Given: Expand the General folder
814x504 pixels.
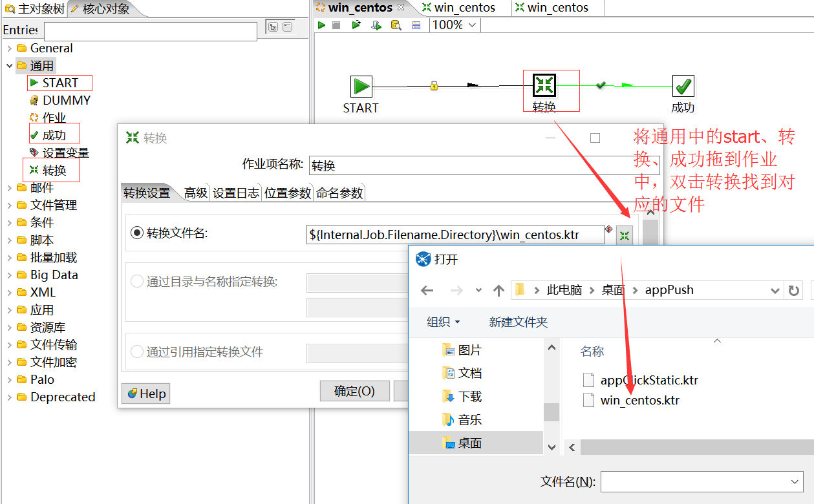Looking at the screenshot, I should [x=10, y=48].
